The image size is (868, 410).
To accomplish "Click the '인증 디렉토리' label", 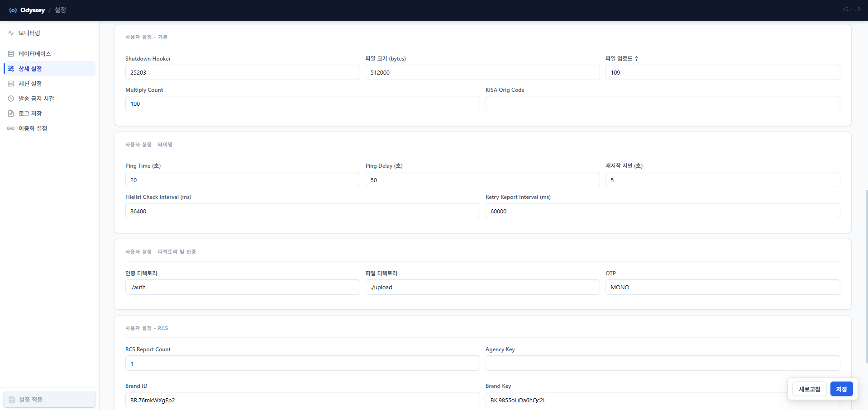I will [141, 273].
